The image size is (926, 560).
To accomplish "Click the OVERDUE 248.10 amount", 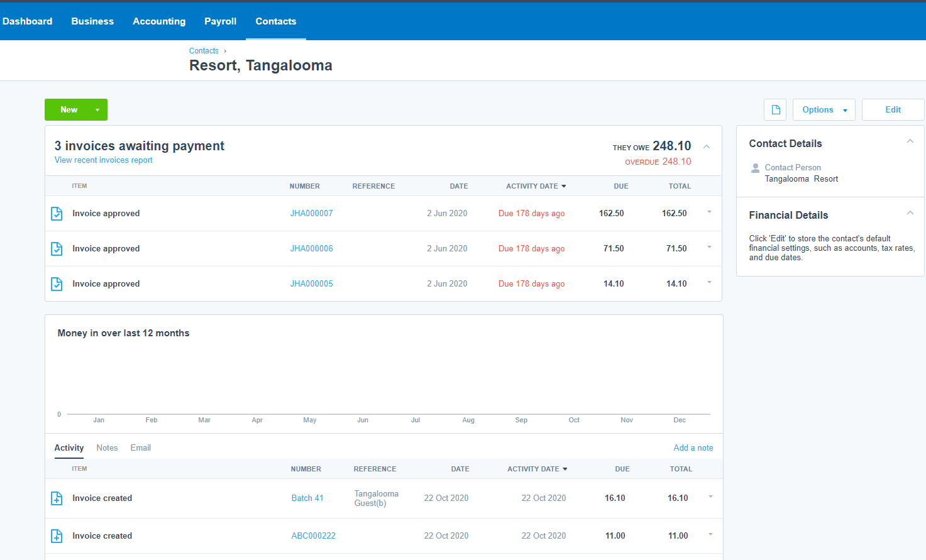I will 658,162.
